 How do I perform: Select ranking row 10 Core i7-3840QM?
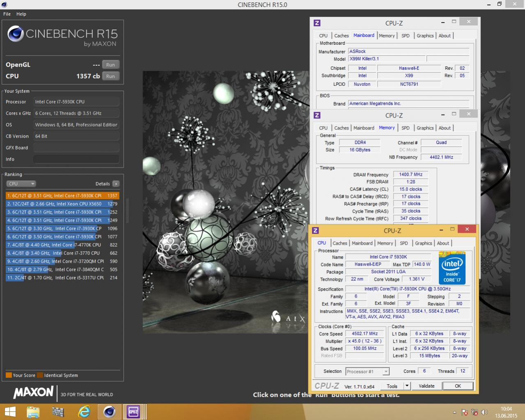click(62, 270)
